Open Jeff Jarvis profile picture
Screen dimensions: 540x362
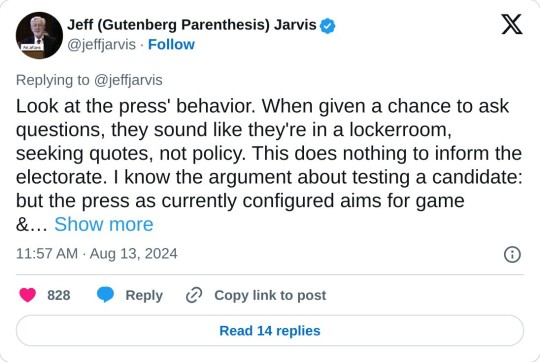click(39, 35)
